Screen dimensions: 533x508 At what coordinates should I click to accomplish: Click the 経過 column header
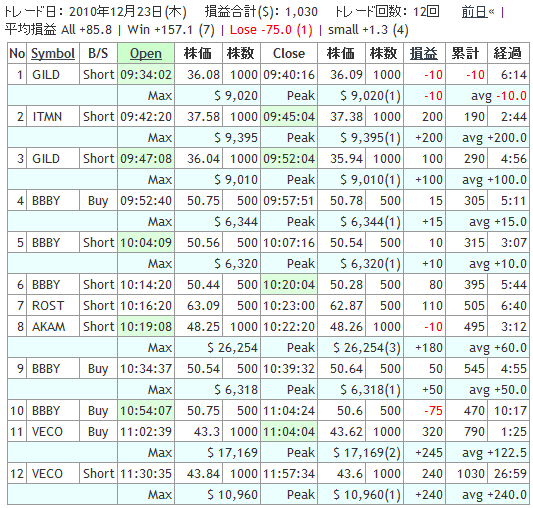[x=509, y=53]
